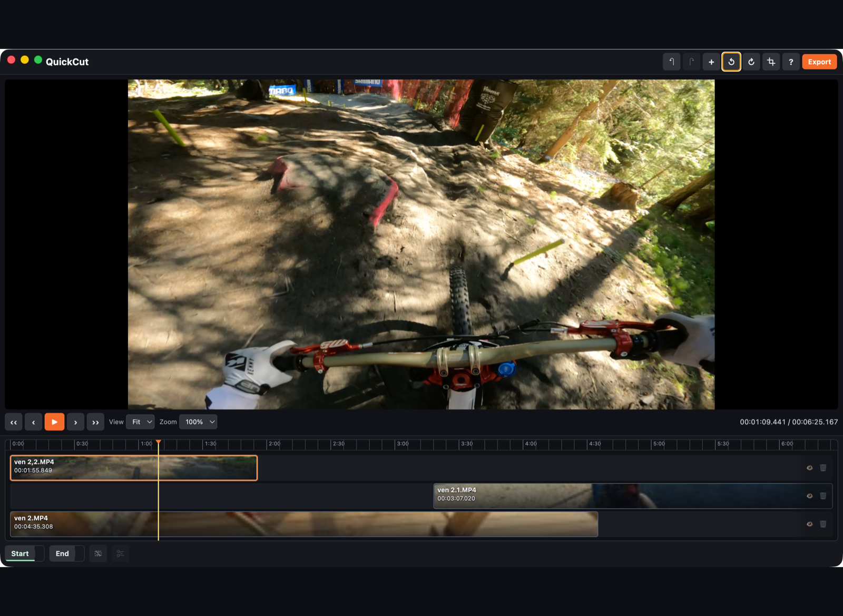Select the ven 2.MP4 clip

(x=304, y=524)
